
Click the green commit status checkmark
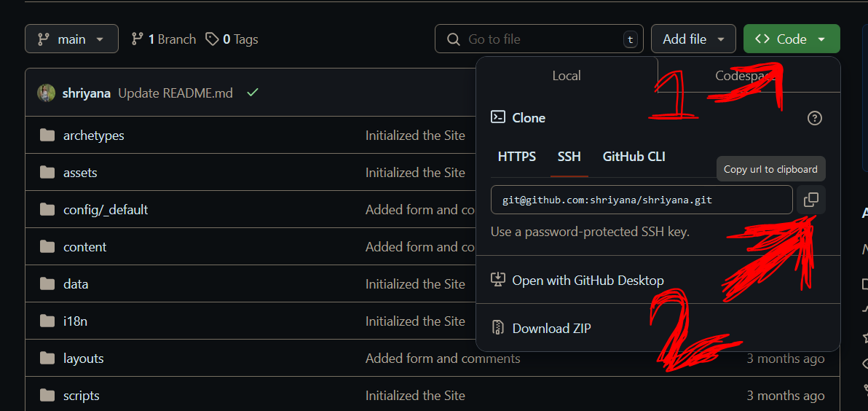coord(252,93)
